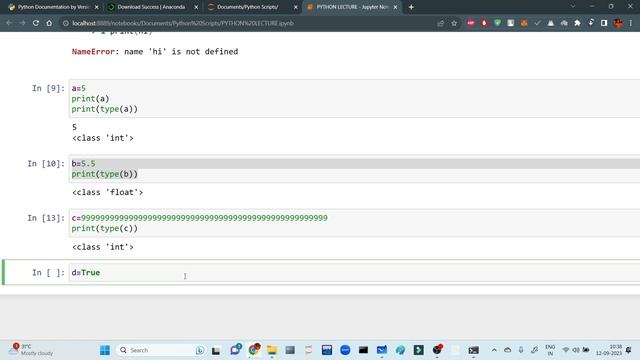The width and height of the screenshot is (640, 360).
Task: Open the terminal icon on taskbar
Action: coord(473,350)
